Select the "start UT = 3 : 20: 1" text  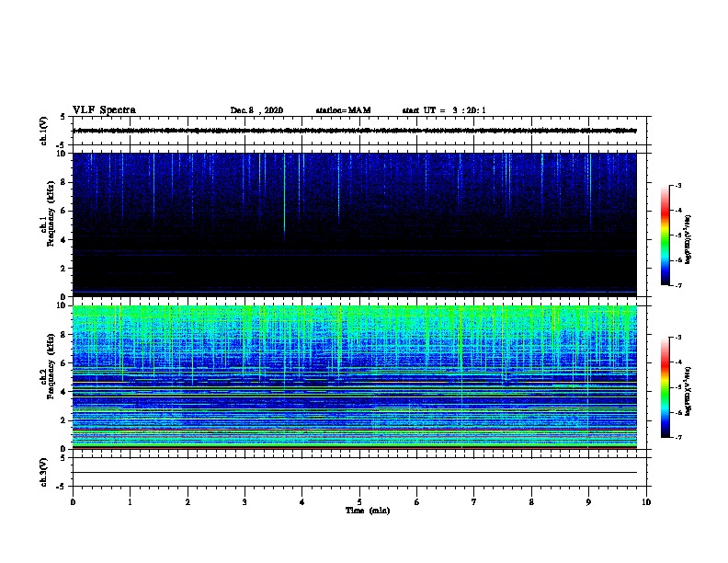444,110
